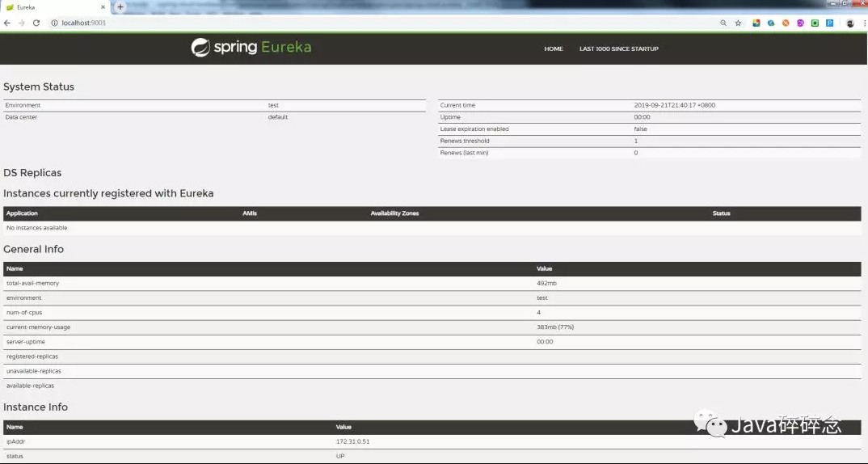Viewport: 868px width, 464px height.
Task: Select the System Status heading
Action: tap(39, 87)
